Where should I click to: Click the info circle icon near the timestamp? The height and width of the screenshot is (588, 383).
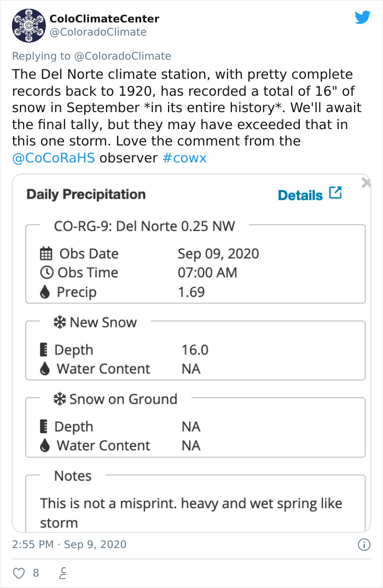365,544
